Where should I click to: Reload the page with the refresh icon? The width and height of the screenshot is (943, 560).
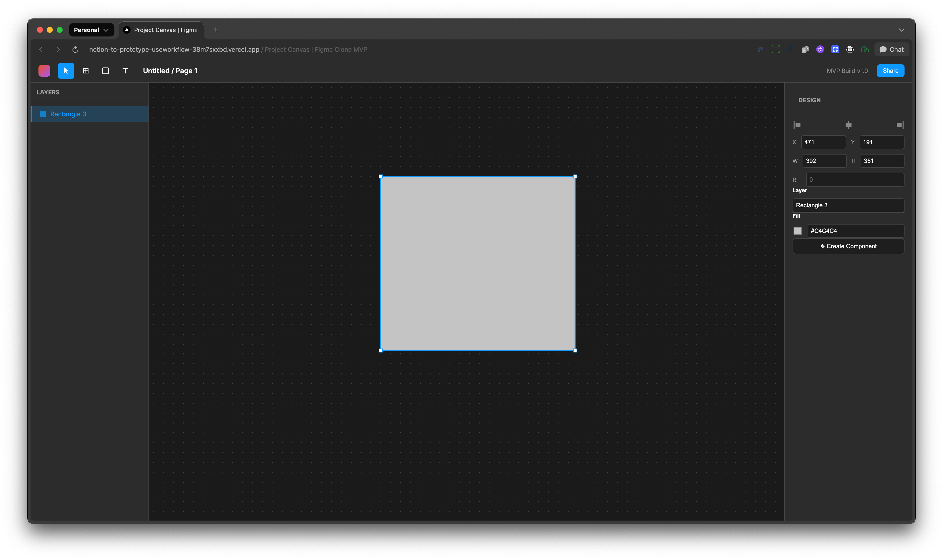point(75,50)
